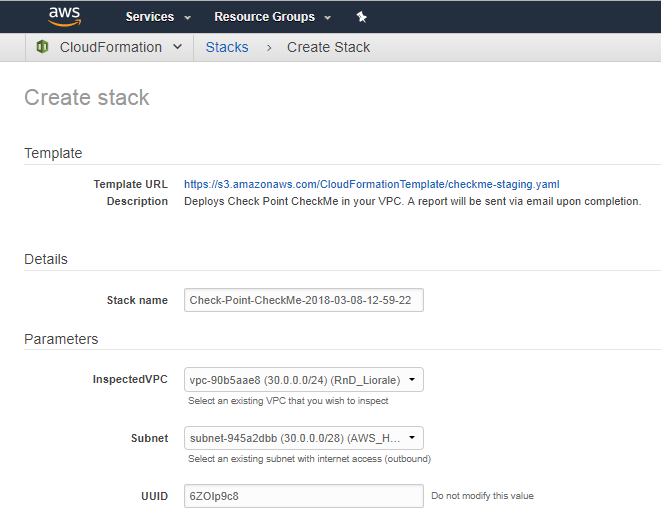Click the 'Do not modify this value' note

[482, 496]
